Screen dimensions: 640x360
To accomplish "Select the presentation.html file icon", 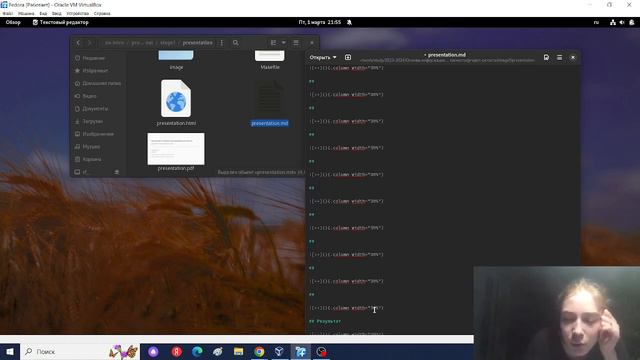I will pos(176,98).
